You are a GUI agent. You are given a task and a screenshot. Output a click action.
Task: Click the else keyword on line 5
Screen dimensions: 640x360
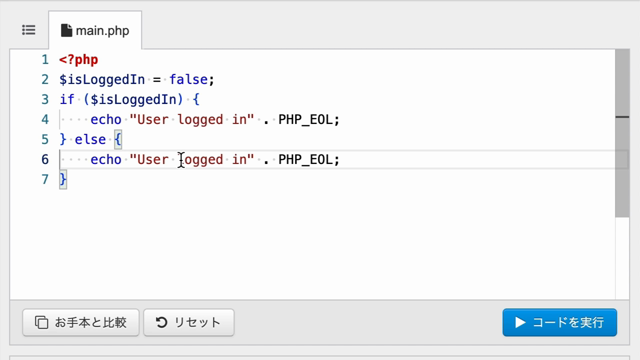click(x=90, y=140)
